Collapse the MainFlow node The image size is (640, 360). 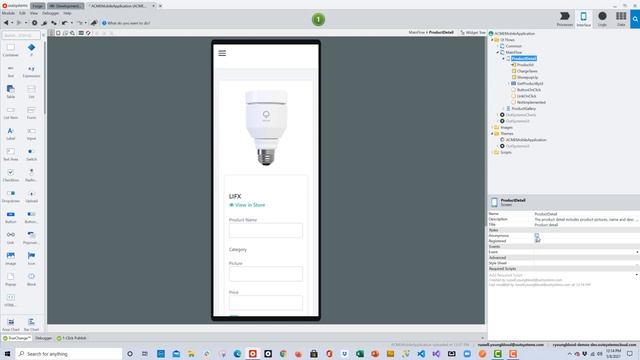498,52
